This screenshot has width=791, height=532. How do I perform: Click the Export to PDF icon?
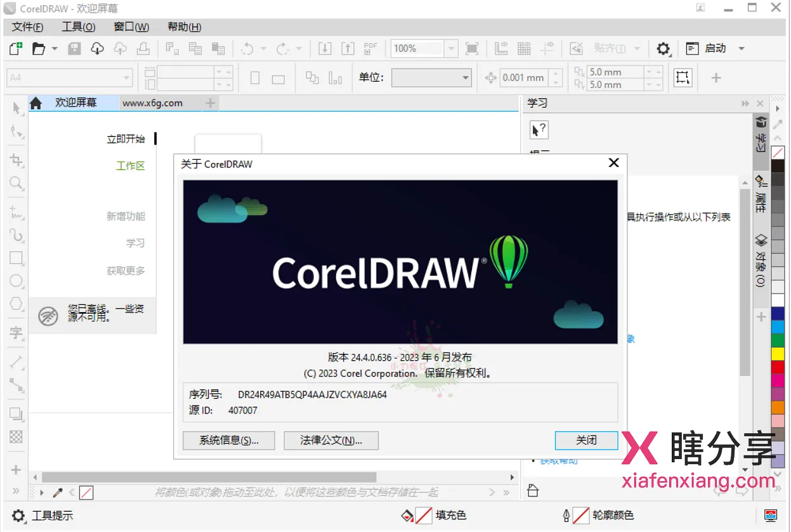[370, 48]
